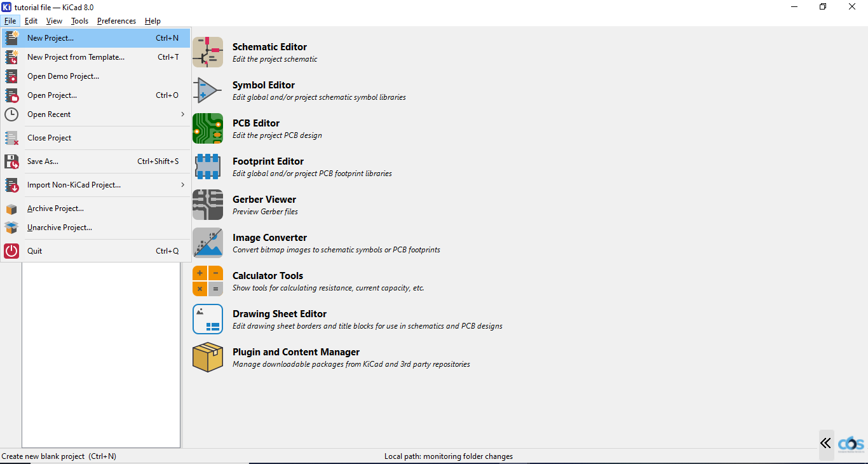Click 'Preview Gerber files' description
The height and width of the screenshot is (464, 868).
(x=265, y=212)
